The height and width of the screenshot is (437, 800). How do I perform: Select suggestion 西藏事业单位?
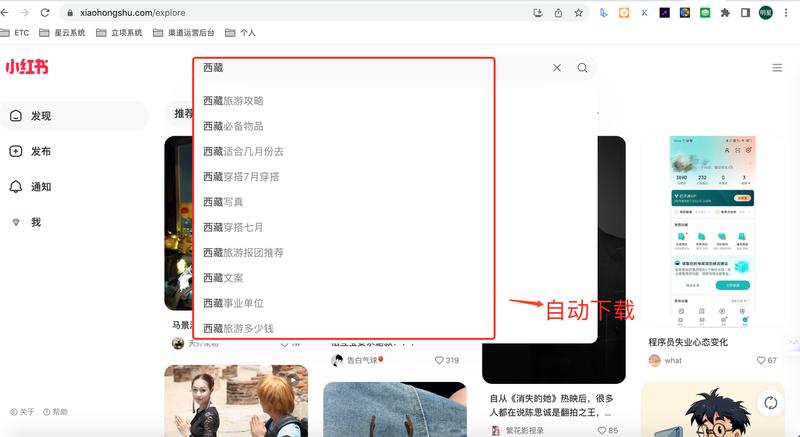click(233, 303)
